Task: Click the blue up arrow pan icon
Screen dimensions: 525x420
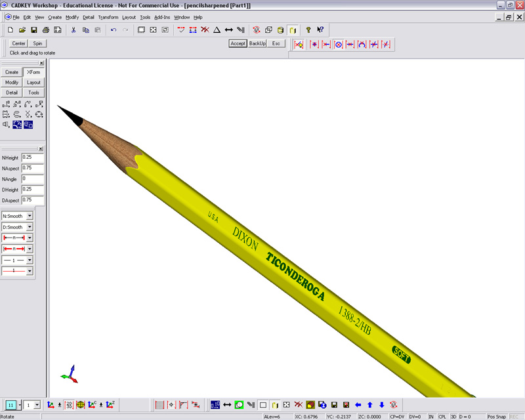Action: click(x=370, y=405)
